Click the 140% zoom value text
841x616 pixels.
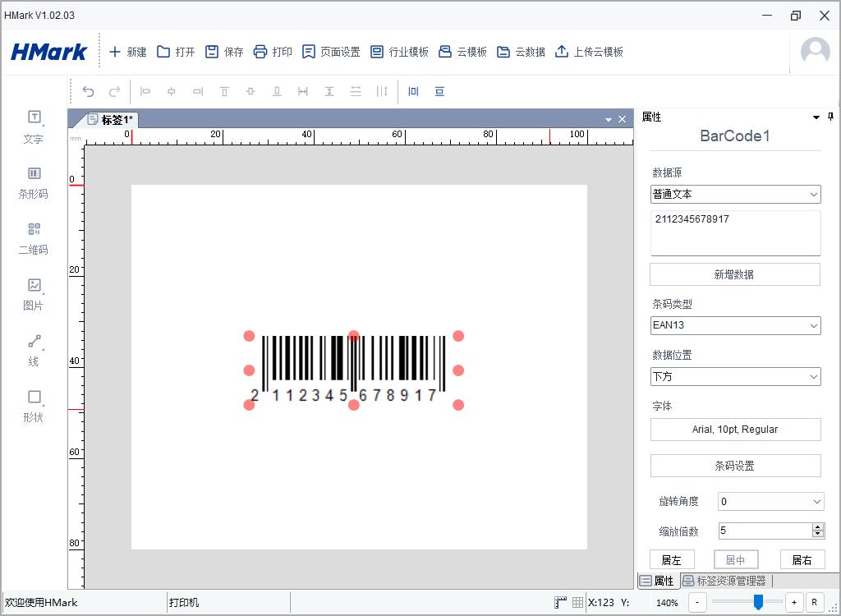pos(667,603)
